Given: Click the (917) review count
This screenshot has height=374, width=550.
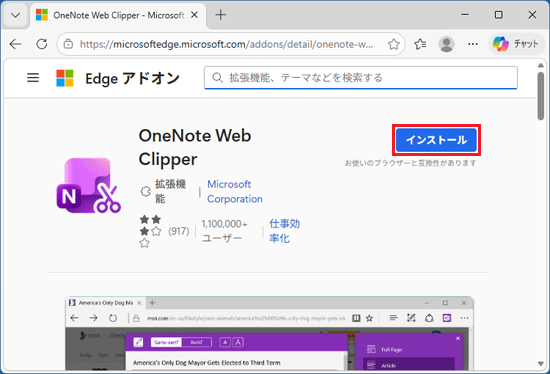Looking at the screenshot, I should click(x=179, y=231).
